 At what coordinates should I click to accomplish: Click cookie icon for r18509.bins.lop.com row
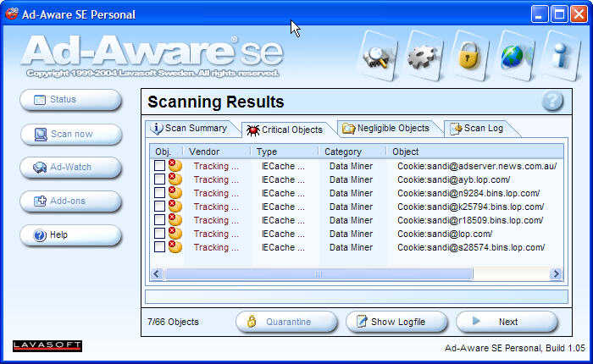pos(175,220)
